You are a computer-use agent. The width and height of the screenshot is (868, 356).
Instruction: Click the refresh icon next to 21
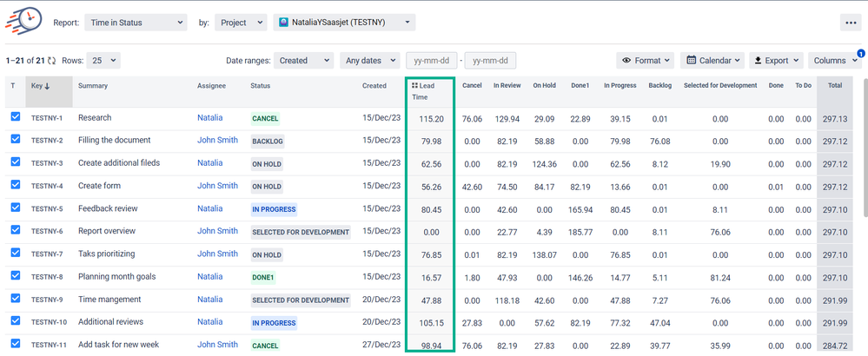[x=51, y=61]
